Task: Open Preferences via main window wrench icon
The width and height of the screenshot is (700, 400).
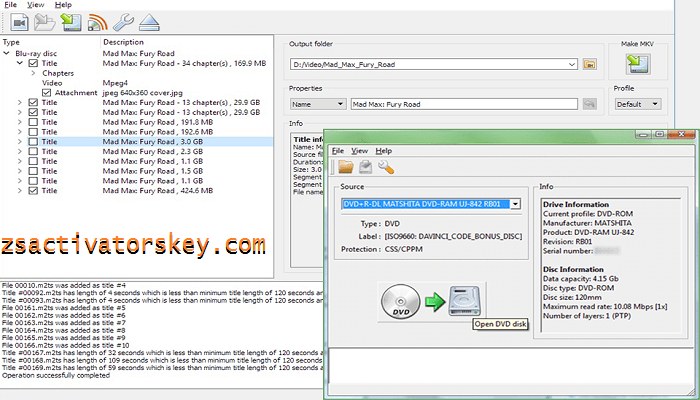Action: pyautogui.click(x=123, y=22)
